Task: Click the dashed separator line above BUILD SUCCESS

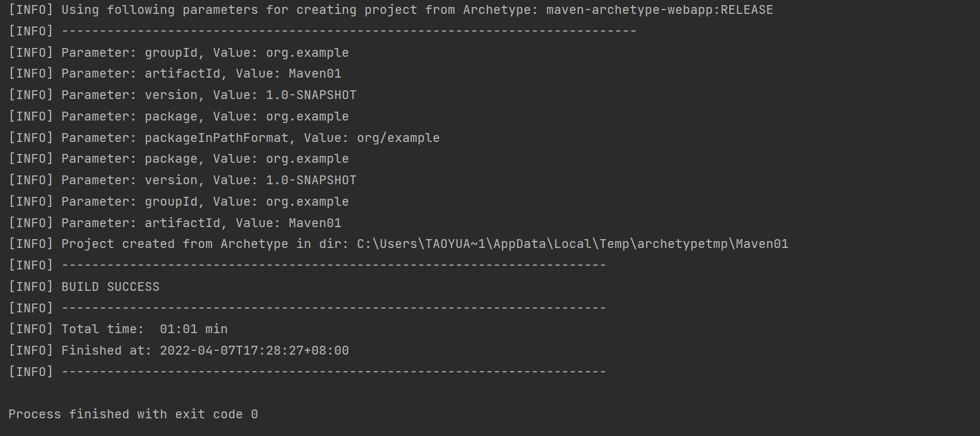Action: pyautogui.click(x=333, y=266)
